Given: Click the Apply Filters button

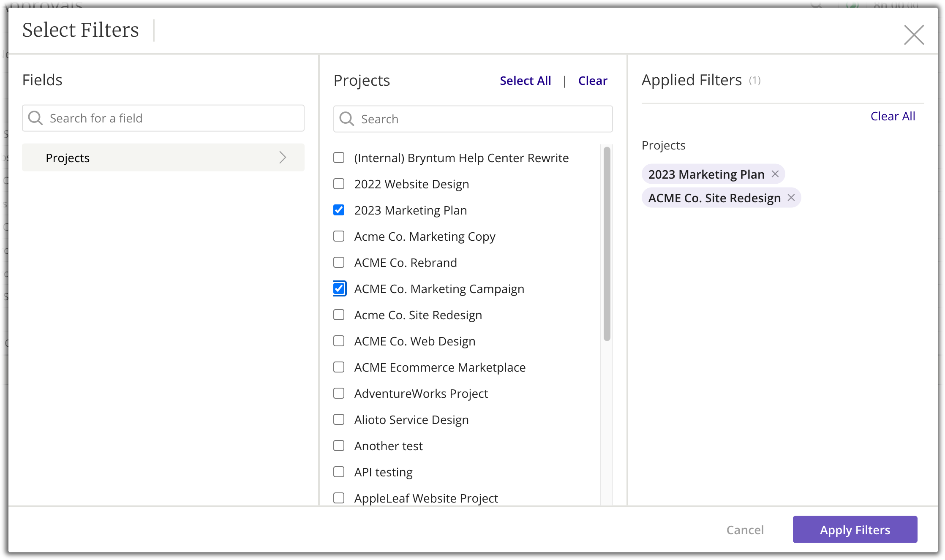Looking at the screenshot, I should click(x=855, y=530).
